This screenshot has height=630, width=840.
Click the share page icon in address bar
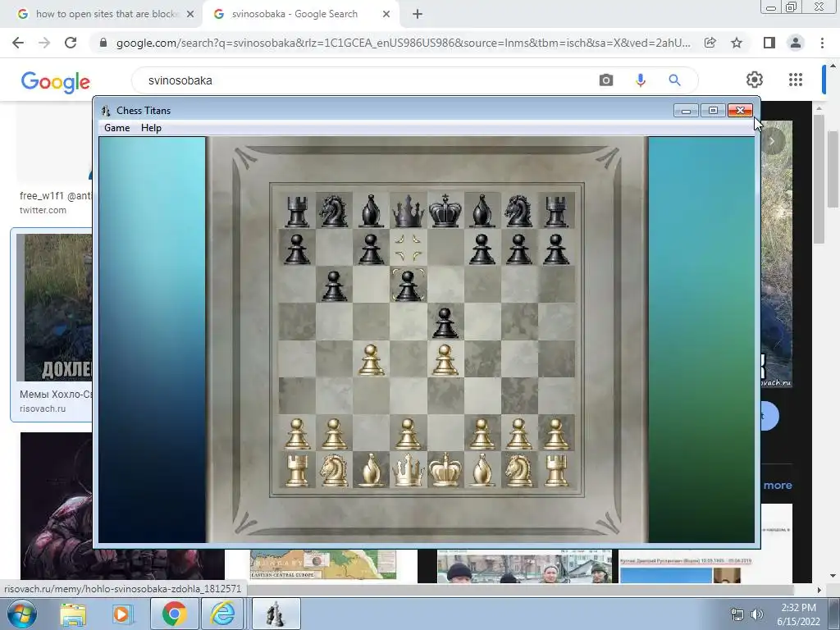coord(710,43)
